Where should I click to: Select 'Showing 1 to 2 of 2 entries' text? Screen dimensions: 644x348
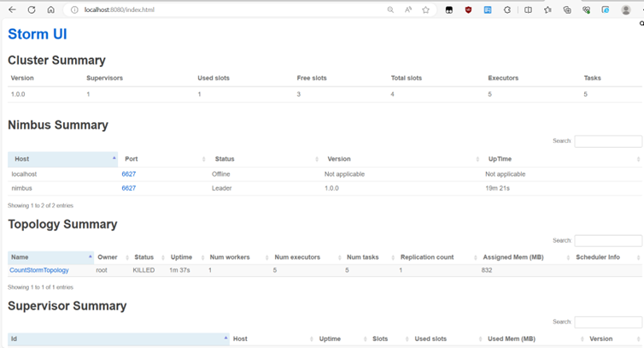(x=40, y=205)
